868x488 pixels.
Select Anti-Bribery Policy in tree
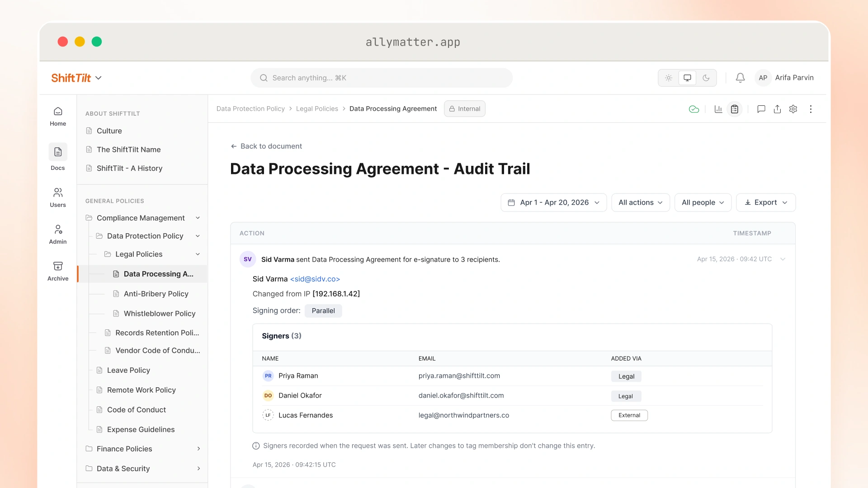tap(156, 294)
